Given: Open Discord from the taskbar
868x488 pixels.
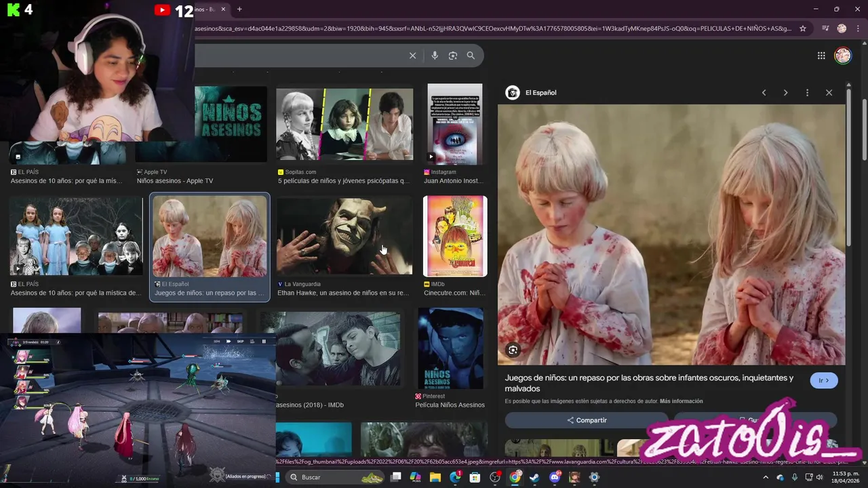Looking at the screenshot, I should tap(555, 477).
